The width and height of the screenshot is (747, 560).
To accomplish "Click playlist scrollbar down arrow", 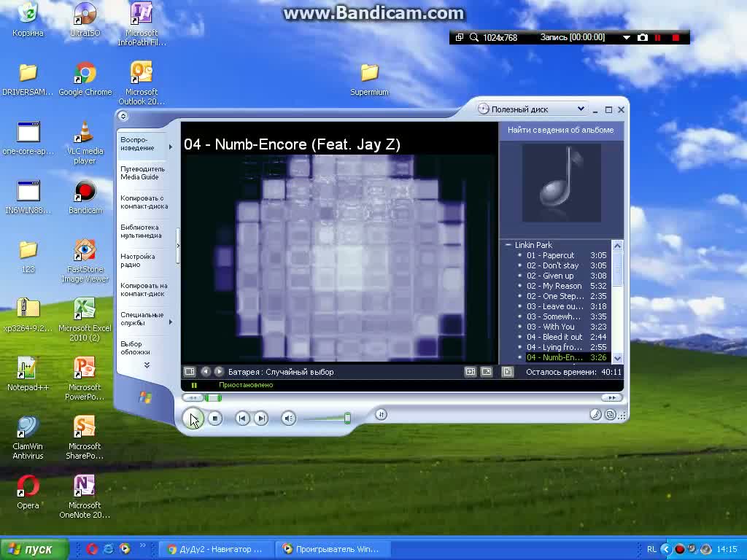I will (x=617, y=358).
